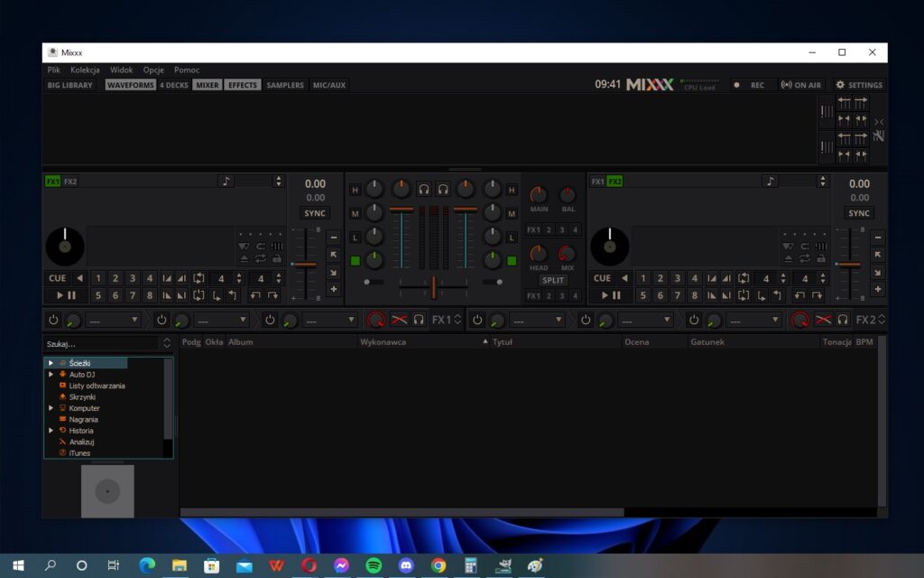Click the MAIN volume knob
Viewport: 924px width, 578px height.
(x=538, y=194)
